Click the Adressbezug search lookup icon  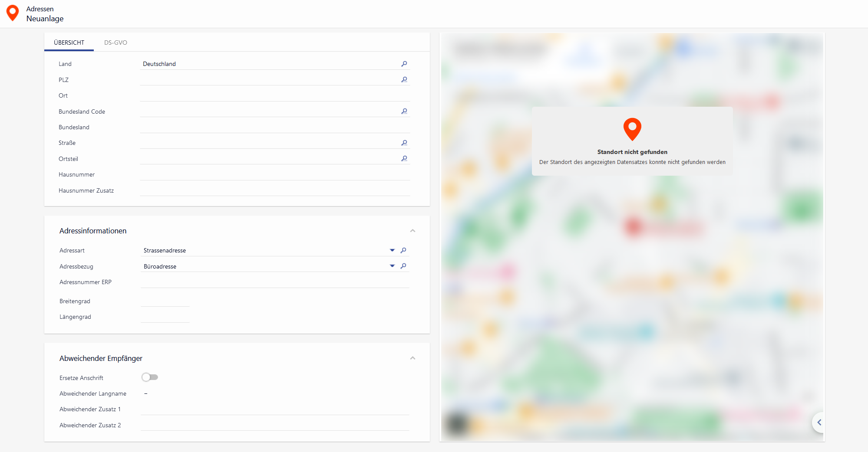(x=403, y=266)
